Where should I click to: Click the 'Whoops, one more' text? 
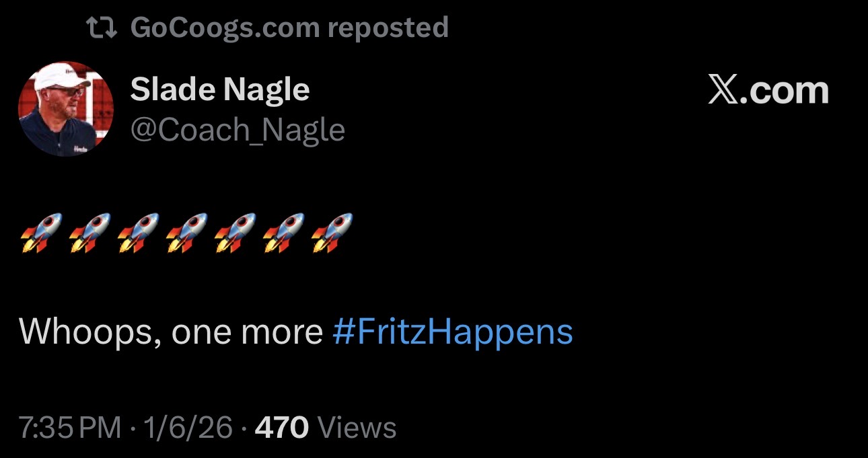pos(171,332)
